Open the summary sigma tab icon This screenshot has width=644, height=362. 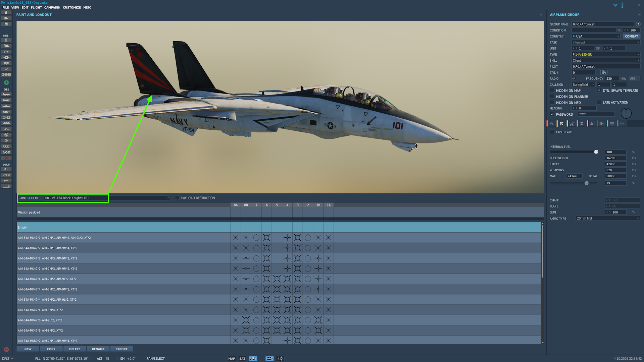(x=582, y=124)
